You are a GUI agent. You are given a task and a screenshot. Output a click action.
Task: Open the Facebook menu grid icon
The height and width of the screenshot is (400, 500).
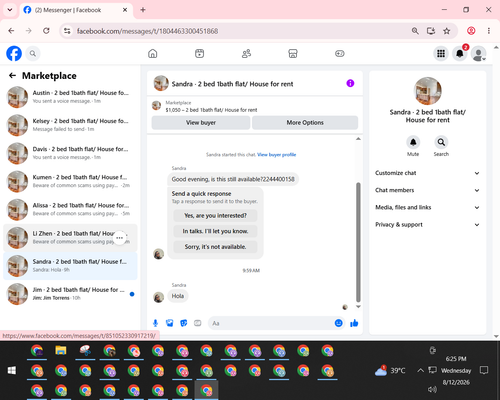(441, 53)
